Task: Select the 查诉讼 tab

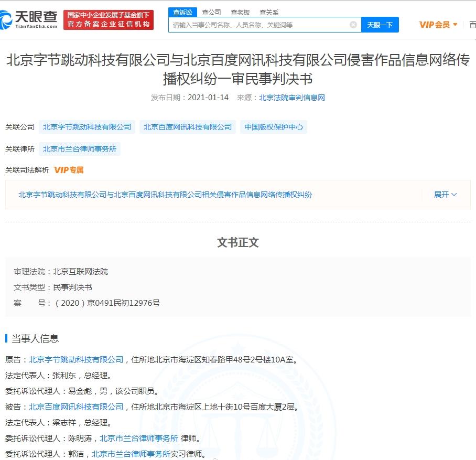Action: tap(182, 12)
